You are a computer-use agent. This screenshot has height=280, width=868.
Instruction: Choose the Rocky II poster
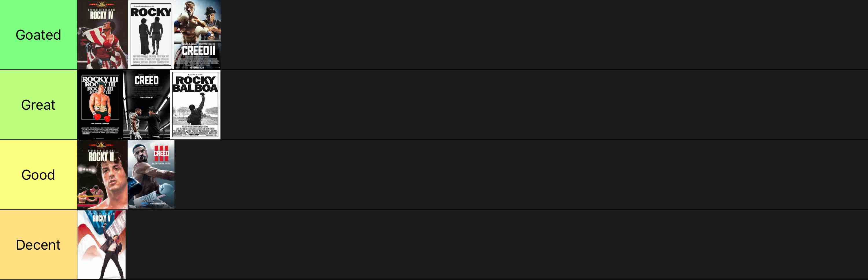point(102,175)
